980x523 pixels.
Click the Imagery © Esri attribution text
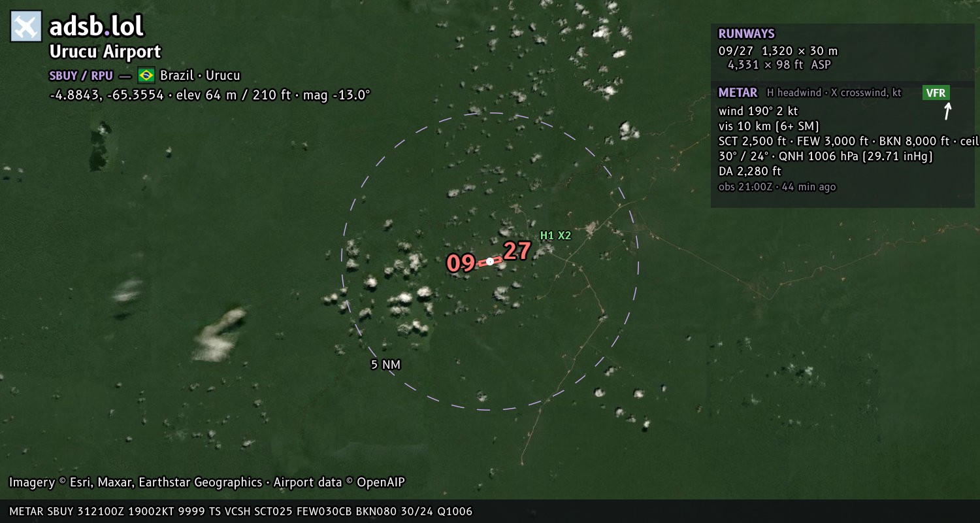coord(135,482)
